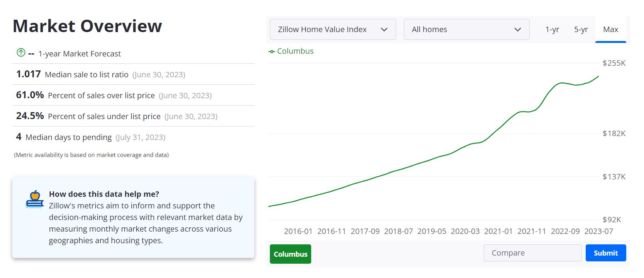Expand the All homes selector chevron

[x=518, y=29]
